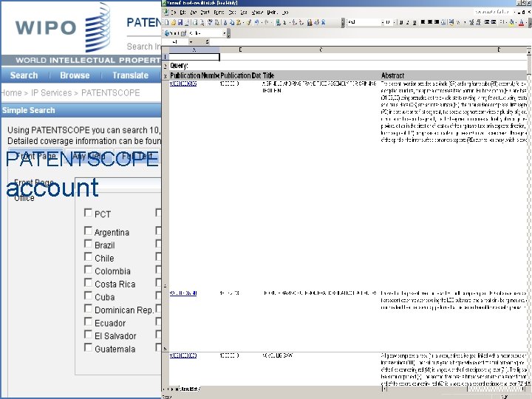Open the WIPO Search tab
The image size is (532, 399).
click(24, 75)
